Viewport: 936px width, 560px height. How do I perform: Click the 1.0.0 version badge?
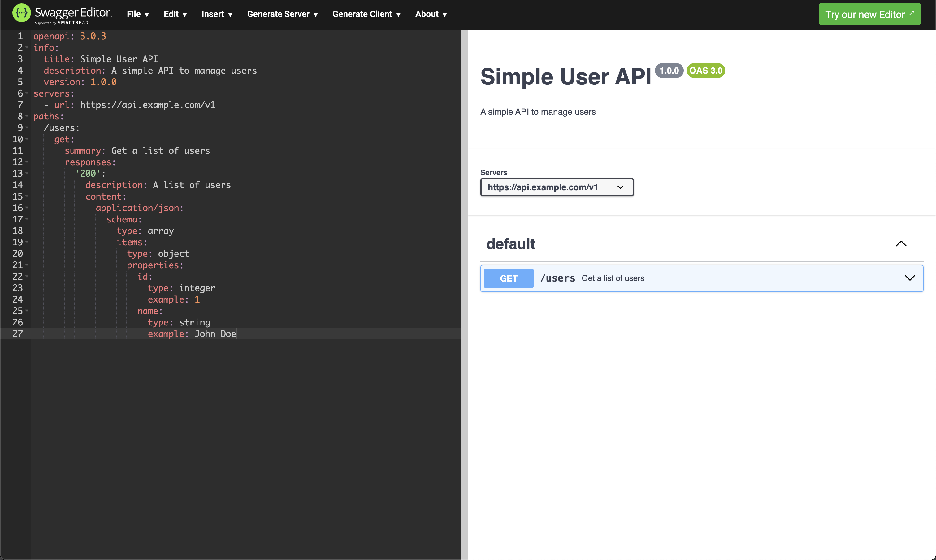tap(669, 71)
